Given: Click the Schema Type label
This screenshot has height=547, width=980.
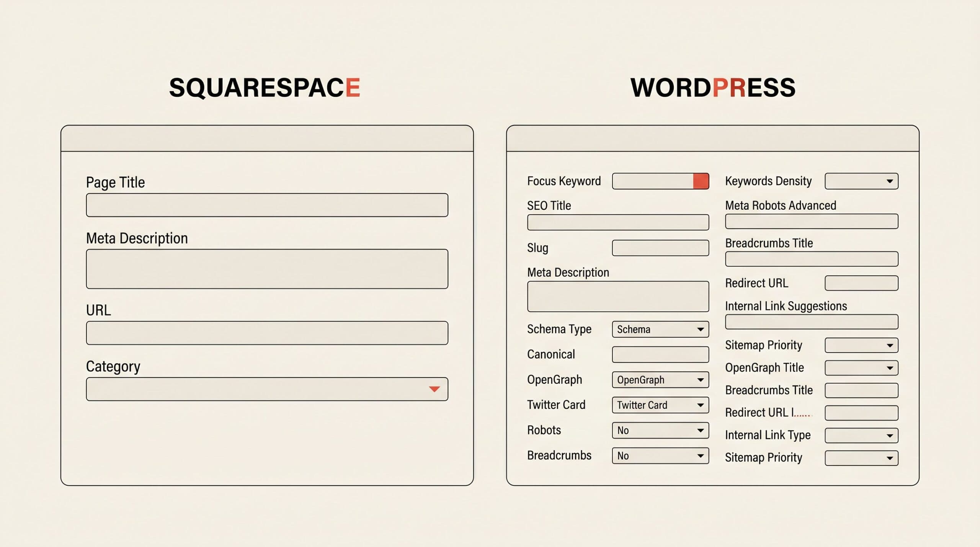Looking at the screenshot, I should [559, 329].
